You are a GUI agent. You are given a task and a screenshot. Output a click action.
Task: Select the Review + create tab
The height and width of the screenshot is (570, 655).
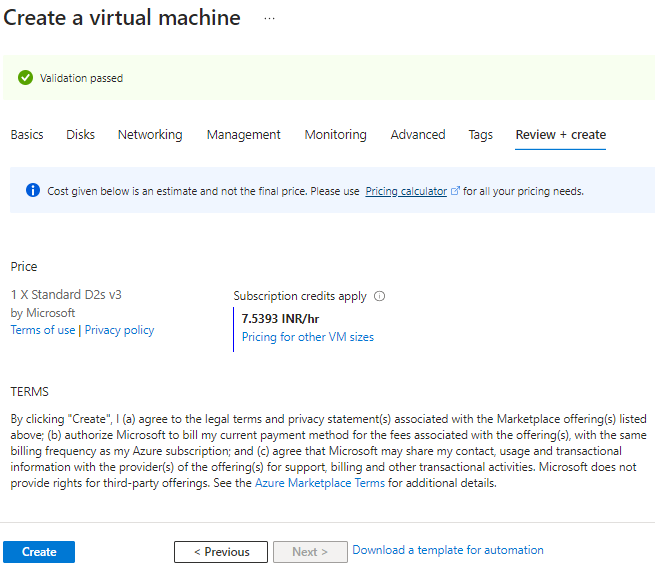[x=561, y=135]
